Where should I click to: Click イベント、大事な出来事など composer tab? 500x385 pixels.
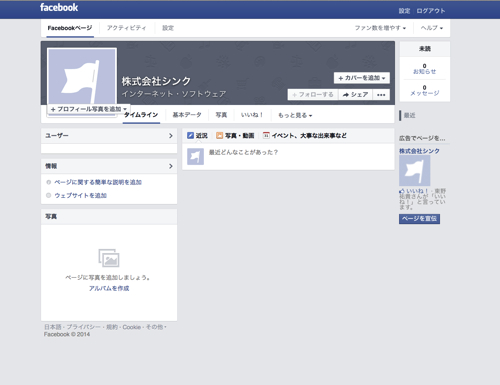pos(305,135)
